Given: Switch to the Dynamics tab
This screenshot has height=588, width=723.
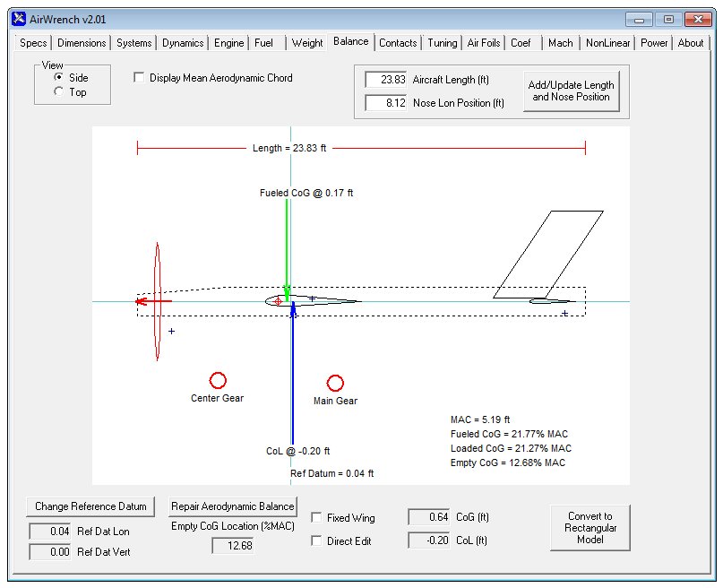Looking at the screenshot, I should pos(182,42).
